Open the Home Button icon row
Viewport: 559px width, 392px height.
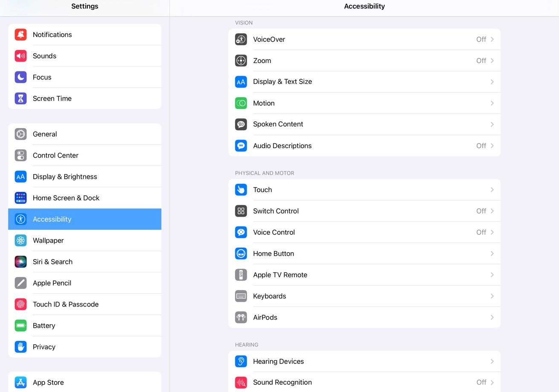click(364, 254)
